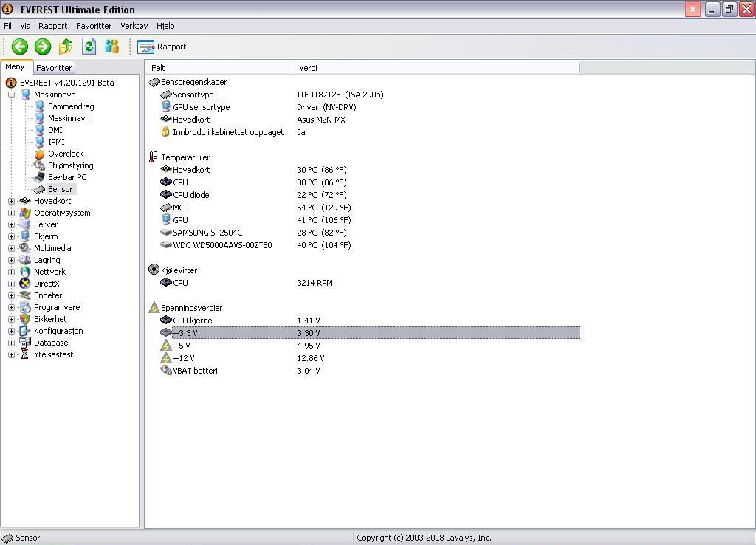Click the SAMSUNG SP2504C drive icon
This screenshot has height=545, width=756.
pyautogui.click(x=166, y=233)
